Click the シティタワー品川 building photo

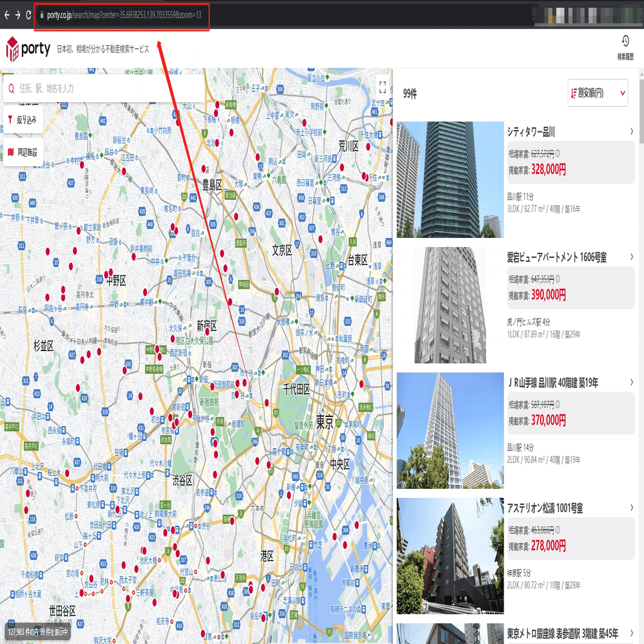(x=450, y=180)
